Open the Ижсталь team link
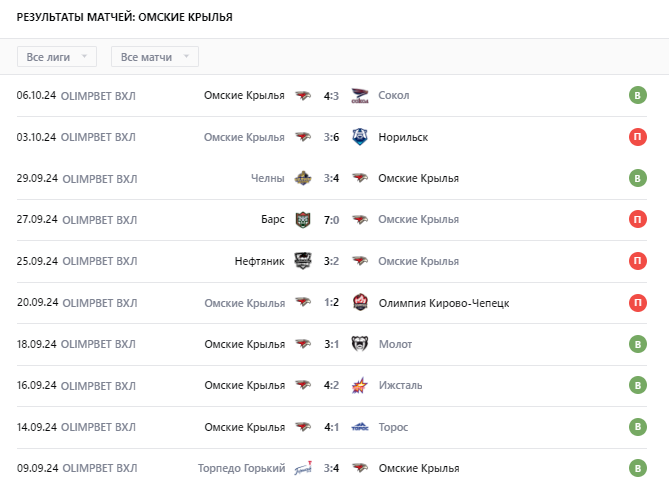The height and width of the screenshot is (488, 669). tap(401, 385)
